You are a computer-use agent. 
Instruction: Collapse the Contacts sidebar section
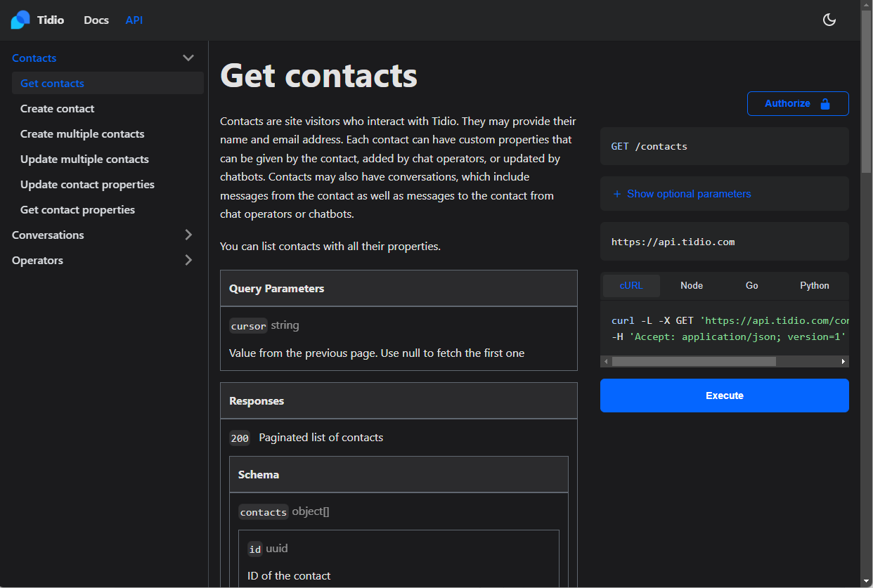coord(188,58)
